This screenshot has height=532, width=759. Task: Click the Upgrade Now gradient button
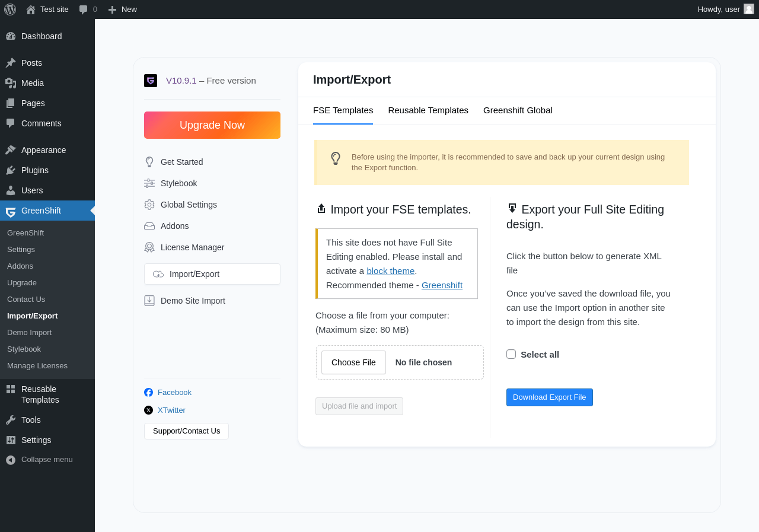click(212, 125)
